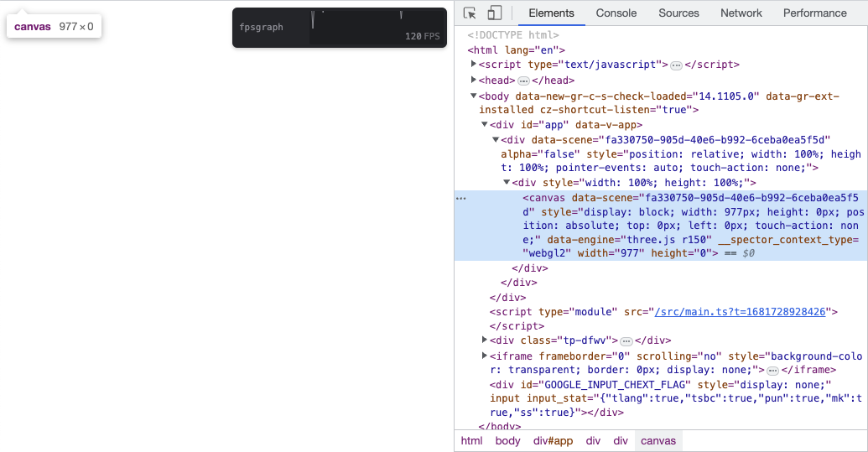Expand the div class tp-dfwv node

point(485,340)
